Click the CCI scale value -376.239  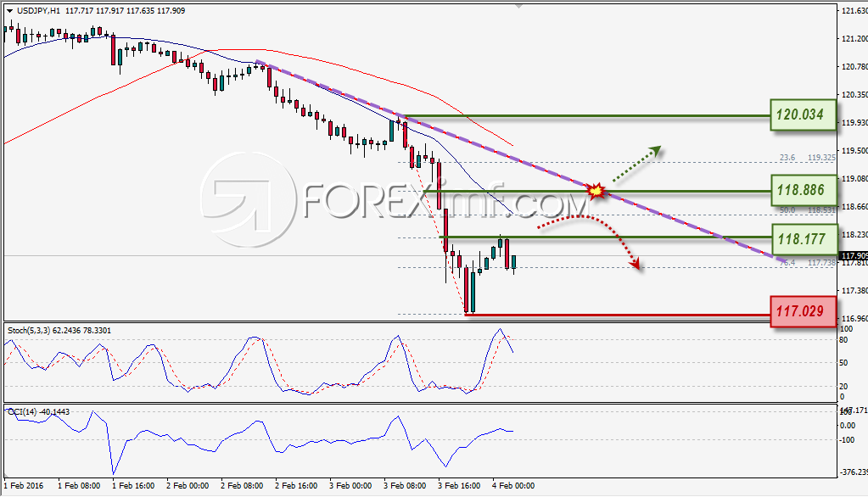coord(854,472)
